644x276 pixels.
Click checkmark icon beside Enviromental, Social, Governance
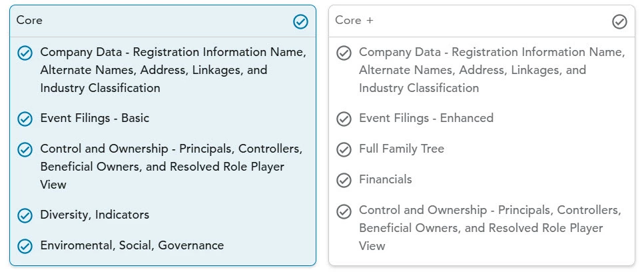click(x=25, y=246)
